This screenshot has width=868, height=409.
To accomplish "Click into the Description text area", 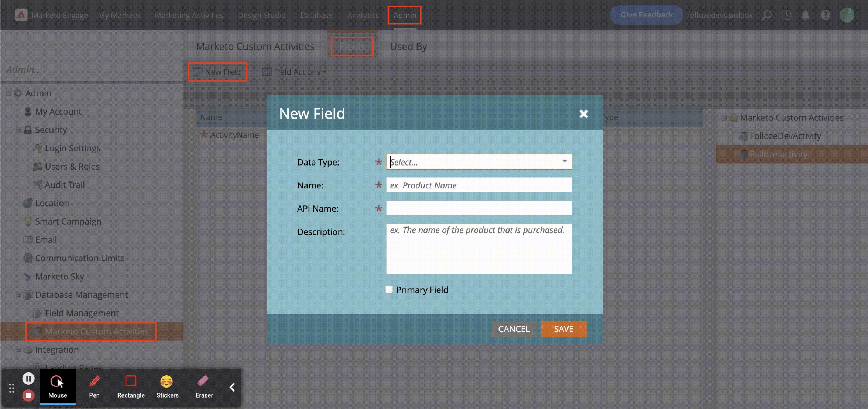I will click(479, 249).
